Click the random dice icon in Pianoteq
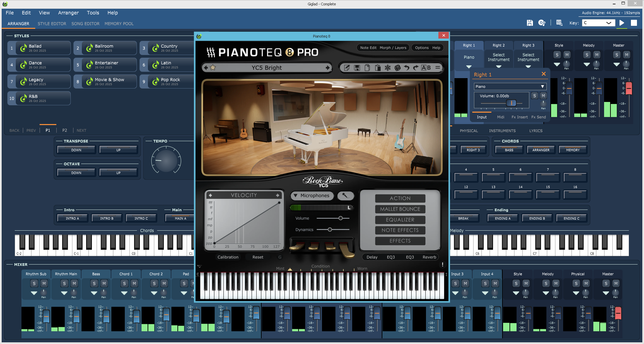Image resolution: width=644 pixels, height=344 pixels. 397,68
